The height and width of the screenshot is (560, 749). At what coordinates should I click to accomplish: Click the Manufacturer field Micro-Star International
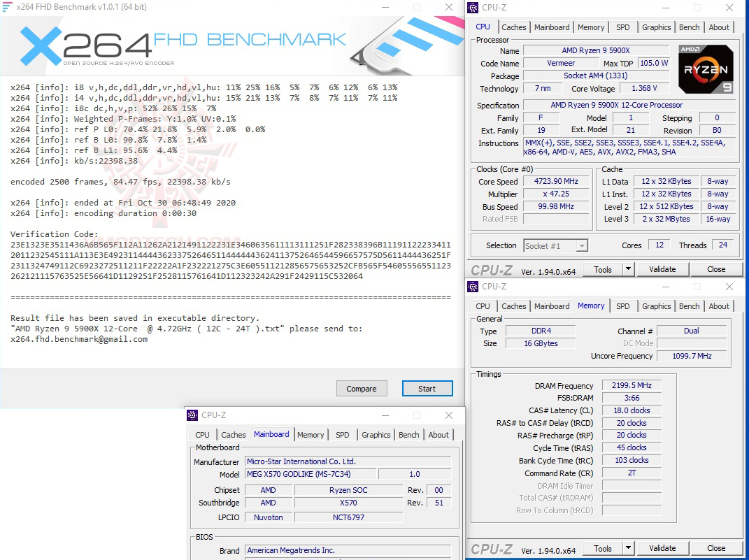pos(348,461)
